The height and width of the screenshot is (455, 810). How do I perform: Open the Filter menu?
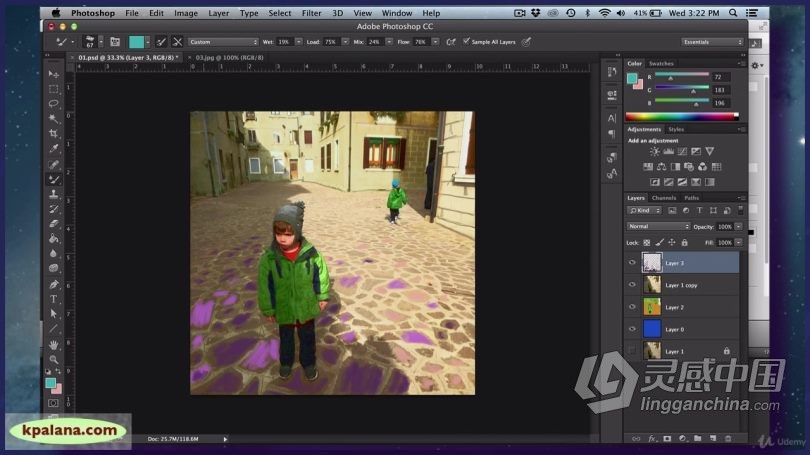[311, 13]
